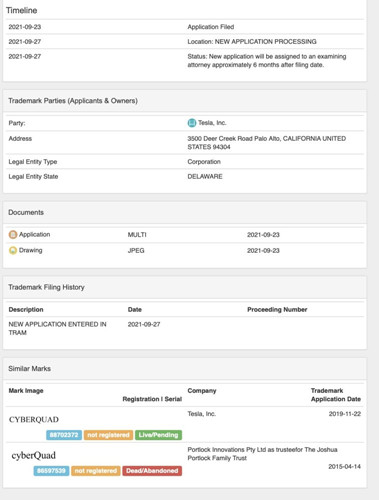379x500 pixels.
Task: Click serial number badge 88702372
Action: (x=64, y=435)
